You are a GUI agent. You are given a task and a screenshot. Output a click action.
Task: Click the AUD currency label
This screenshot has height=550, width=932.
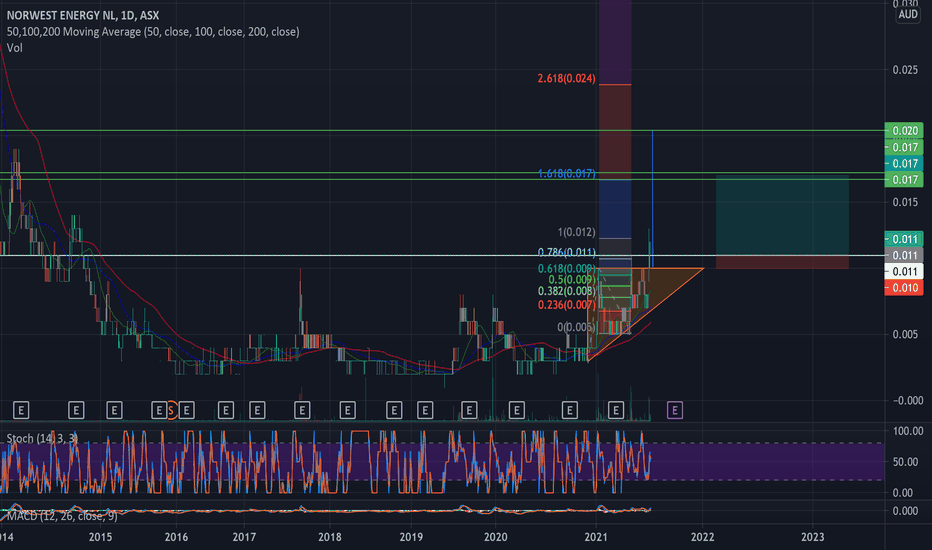click(x=908, y=14)
